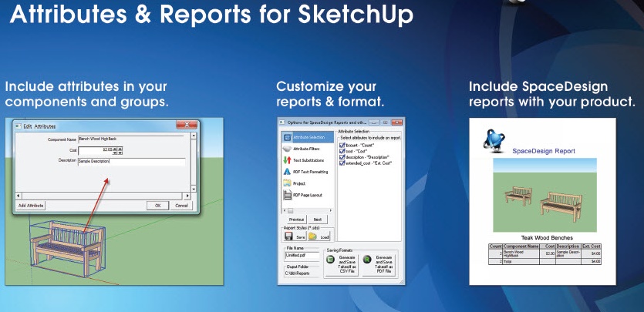Load a report style with folder button
Viewport: 644px width, 312px height.
tap(319, 237)
